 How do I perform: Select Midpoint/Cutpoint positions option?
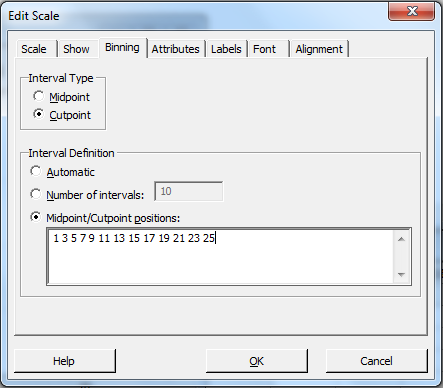tap(36, 217)
